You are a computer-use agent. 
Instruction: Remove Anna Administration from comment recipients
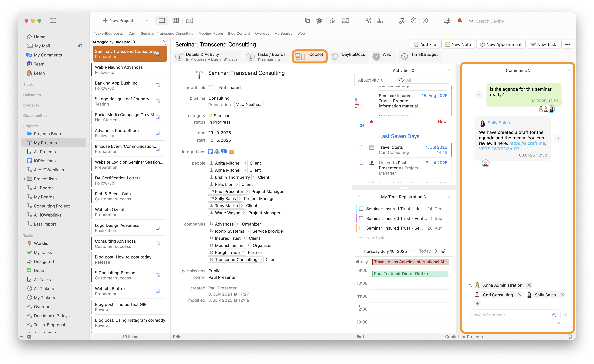click(x=529, y=285)
